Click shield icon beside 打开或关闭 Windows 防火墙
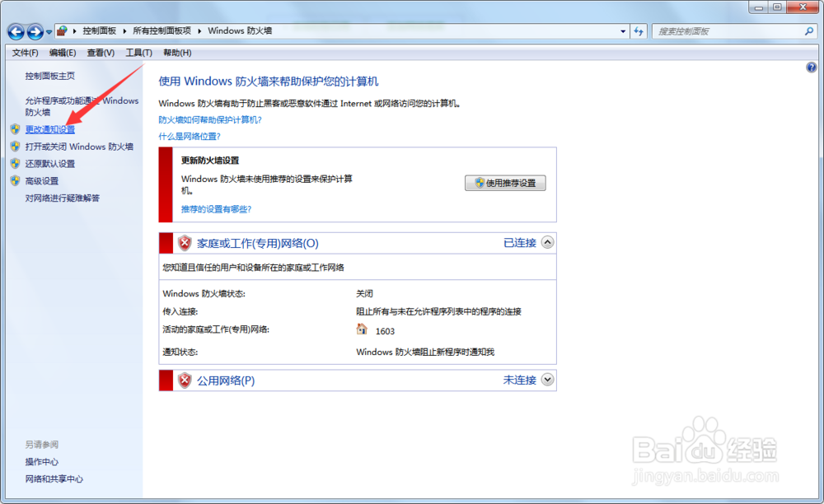 pos(15,147)
